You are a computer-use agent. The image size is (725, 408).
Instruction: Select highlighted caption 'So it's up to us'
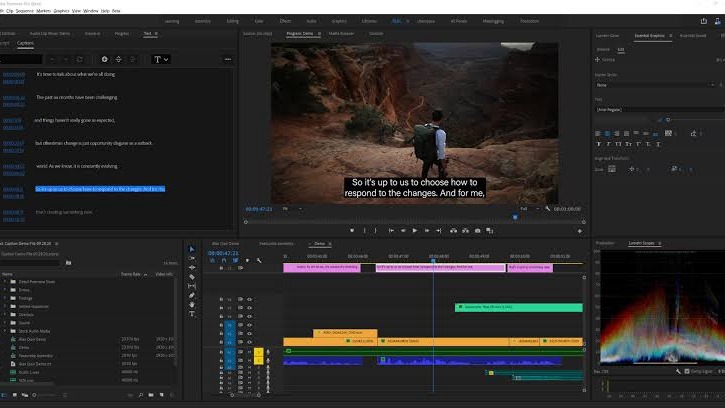(100, 189)
